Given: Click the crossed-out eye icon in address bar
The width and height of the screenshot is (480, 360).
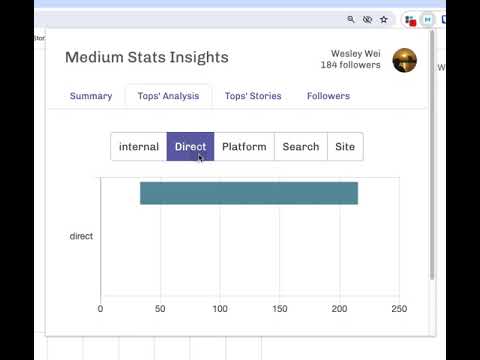Looking at the screenshot, I should point(367,19).
